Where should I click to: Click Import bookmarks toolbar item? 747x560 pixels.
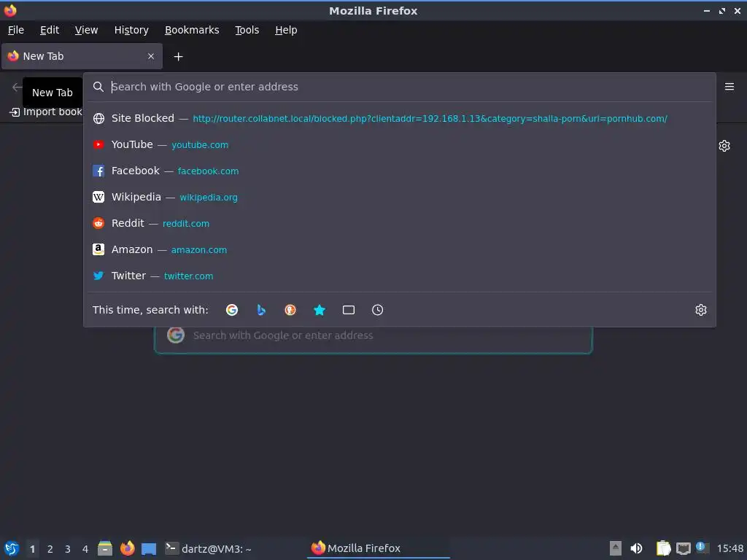46,112
